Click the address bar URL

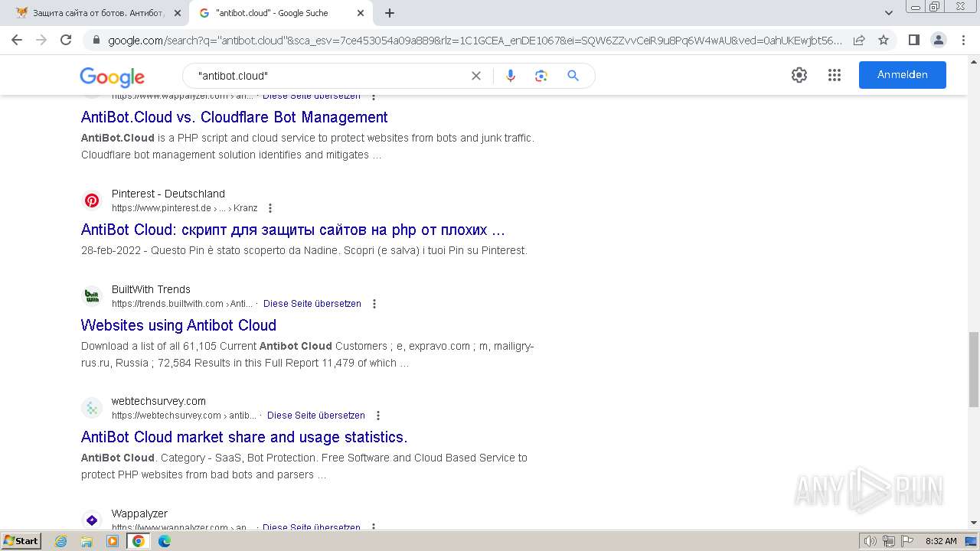click(475, 40)
